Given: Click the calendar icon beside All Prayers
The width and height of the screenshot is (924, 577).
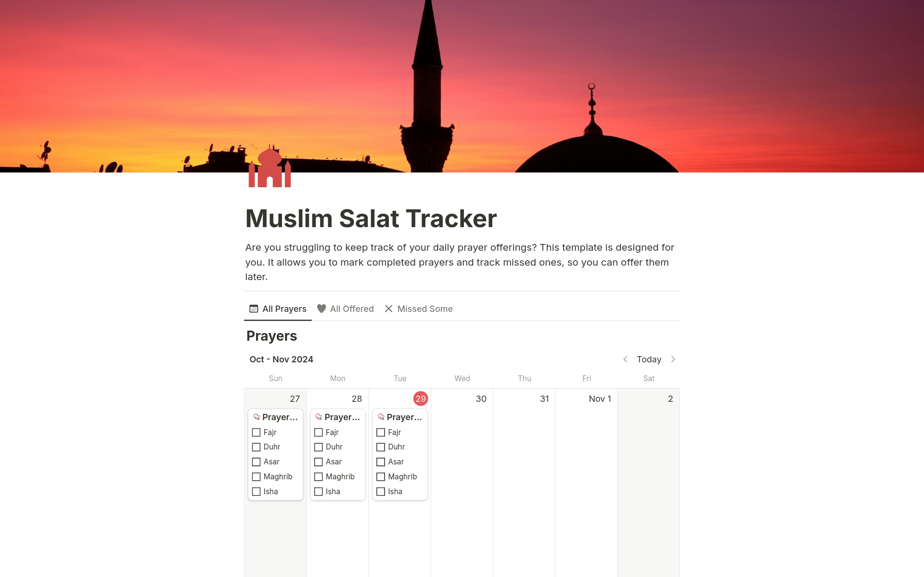Looking at the screenshot, I should click(x=254, y=308).
